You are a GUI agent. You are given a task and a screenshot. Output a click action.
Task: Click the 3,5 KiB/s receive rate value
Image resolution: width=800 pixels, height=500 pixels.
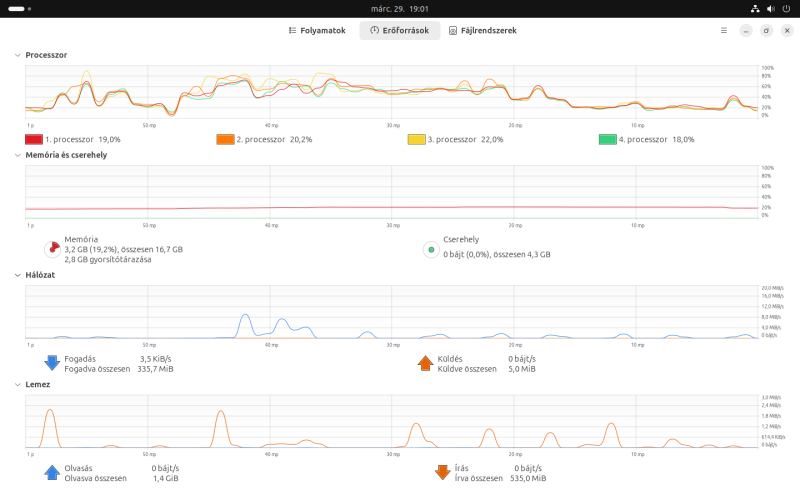pyautogui.click(x=155, y=359)
